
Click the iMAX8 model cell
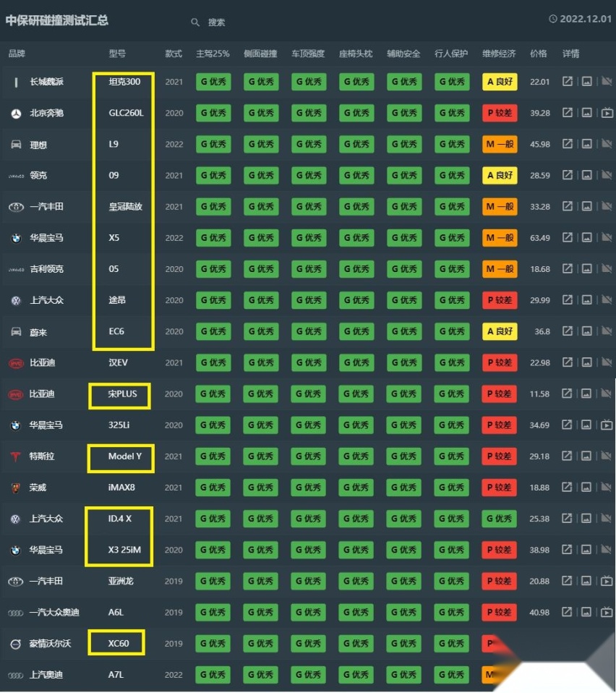pyautogui.click(x=121, y=487)
